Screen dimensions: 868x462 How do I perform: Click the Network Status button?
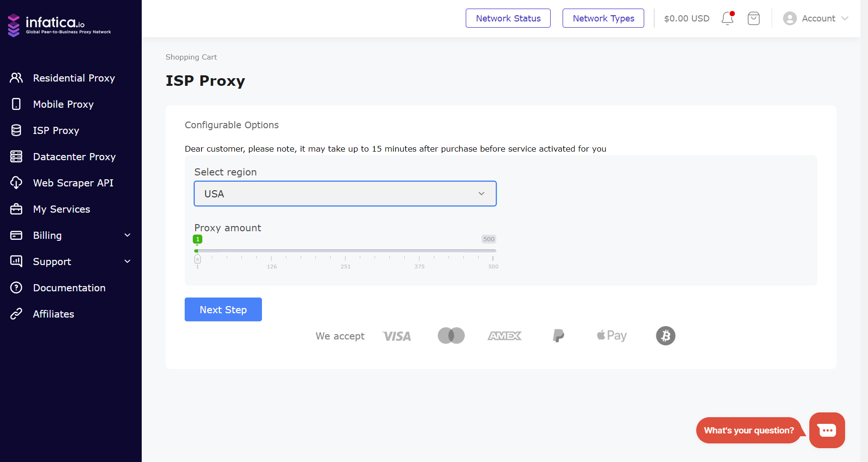click(x=508, y=18)
